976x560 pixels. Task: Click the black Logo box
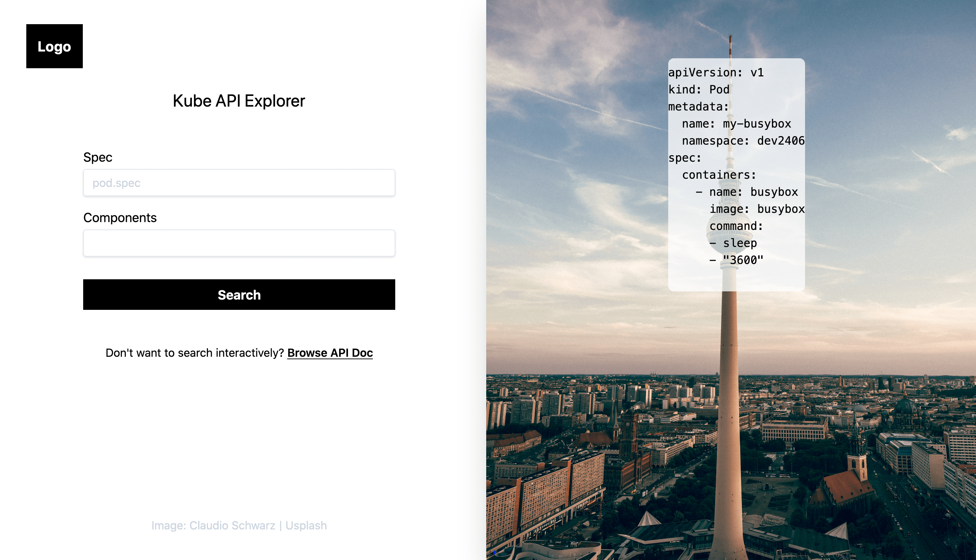click(x=54, y=46)
